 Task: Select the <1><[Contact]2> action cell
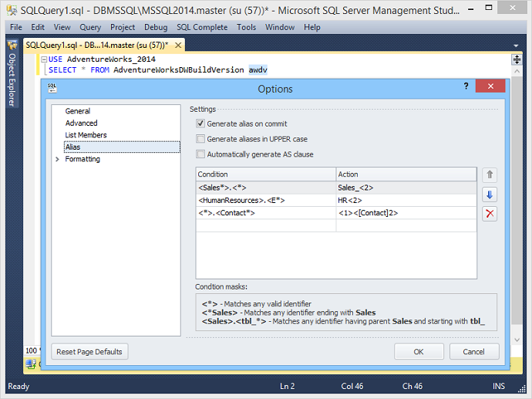tap(406, 213)
